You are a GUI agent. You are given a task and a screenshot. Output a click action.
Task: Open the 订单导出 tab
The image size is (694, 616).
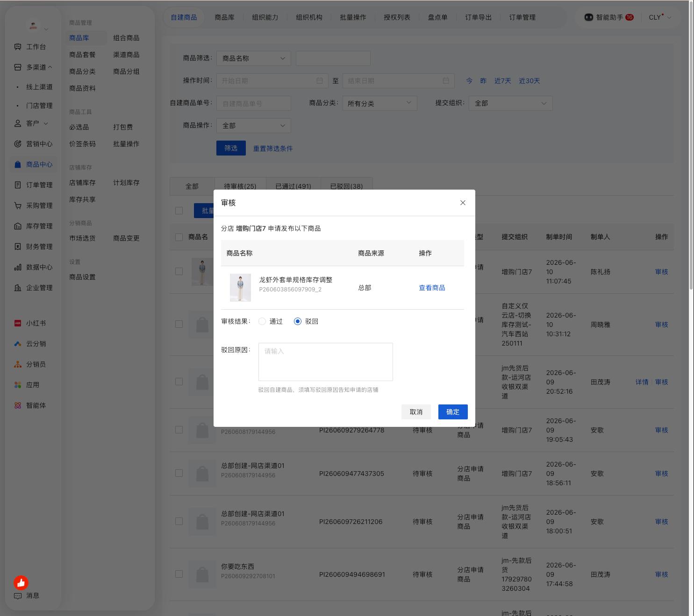click(478, 17)
